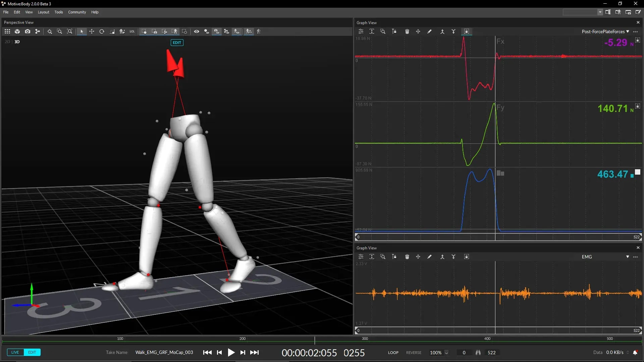Switch the mode toggle to LIVE
This screenshot has height=362, width=644.
15,352
